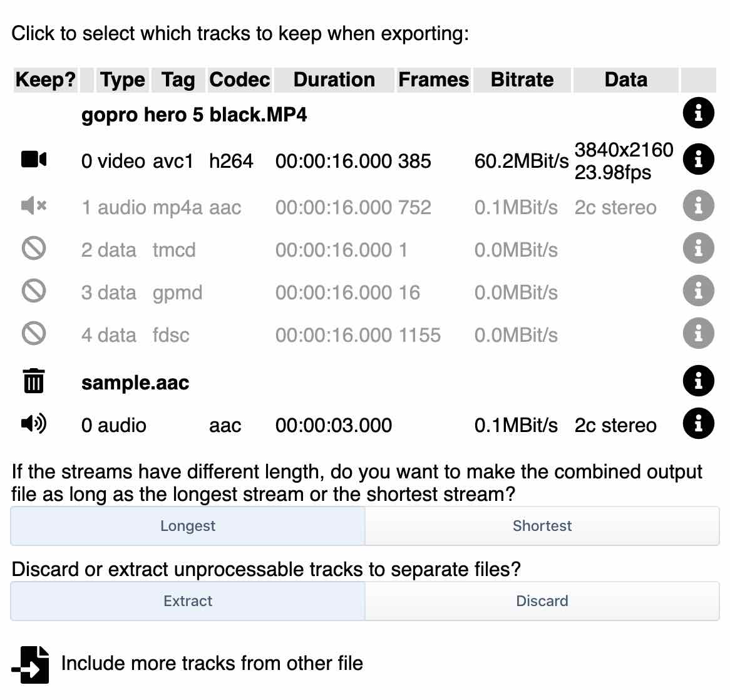Select the Longest stream length option
The height and width of the screenshot is (700, 730).
187,526
